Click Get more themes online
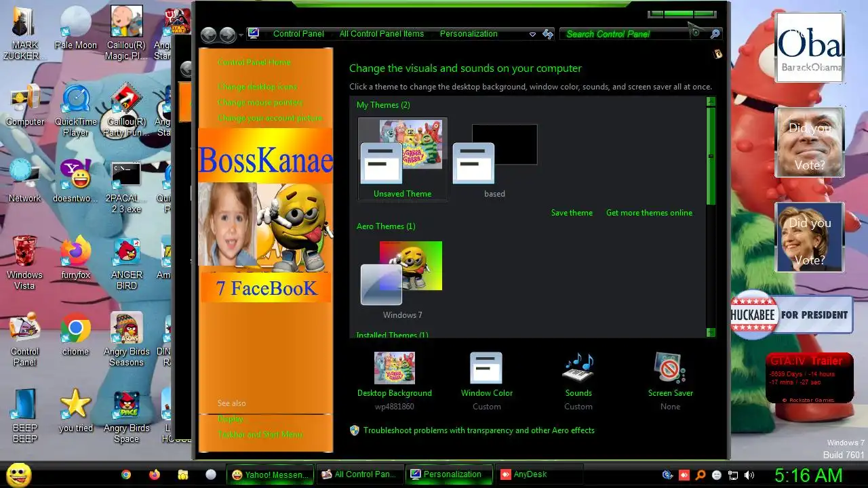The image size is (868, 488). (x=649, y=213)
